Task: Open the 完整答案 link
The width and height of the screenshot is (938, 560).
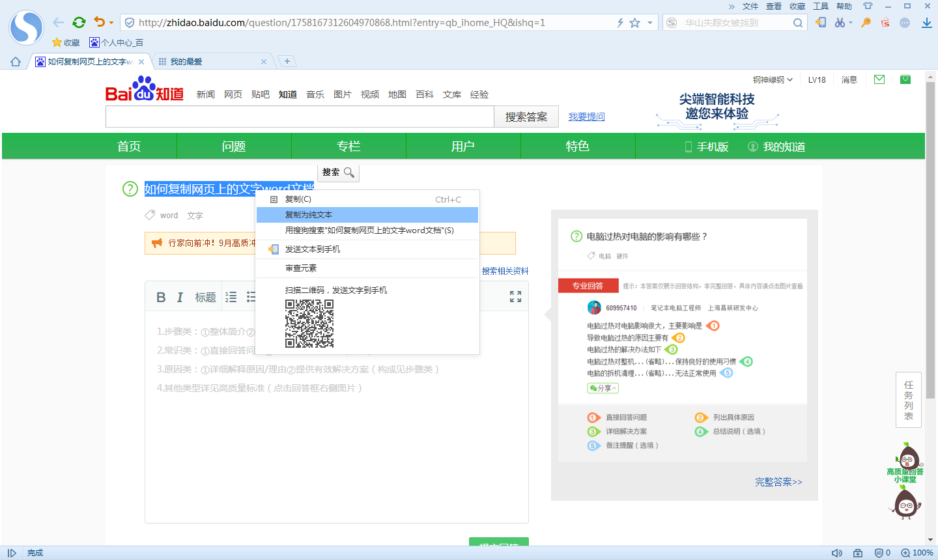Action: [778, 482]
